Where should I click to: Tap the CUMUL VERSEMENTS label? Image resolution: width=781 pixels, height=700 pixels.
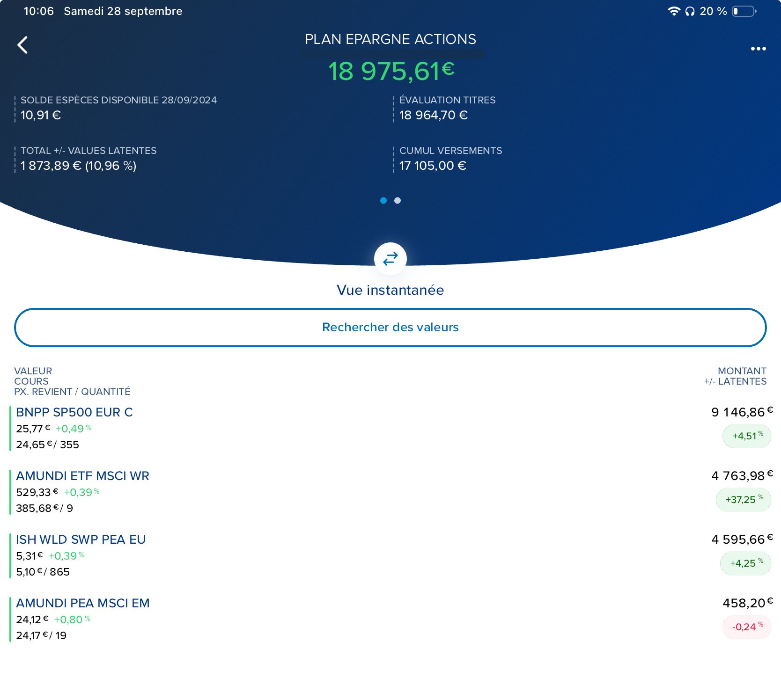coord(450,151)
